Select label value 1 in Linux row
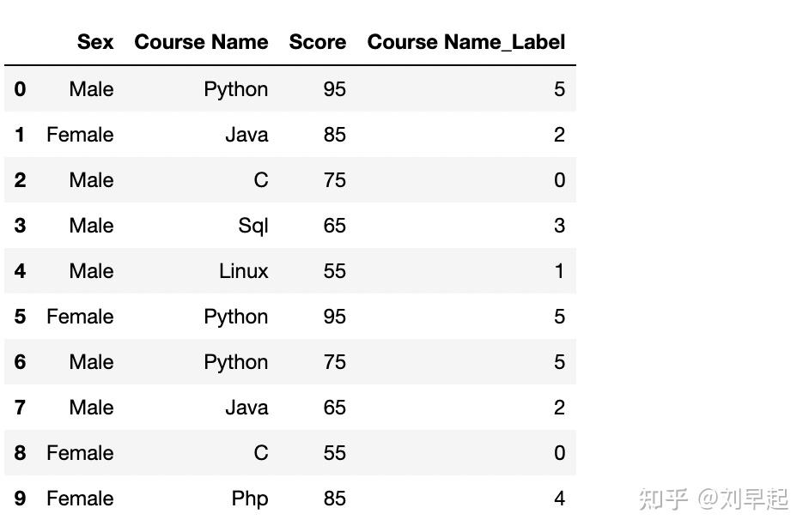This screenshot has width=809, height=532. [559, 271]
